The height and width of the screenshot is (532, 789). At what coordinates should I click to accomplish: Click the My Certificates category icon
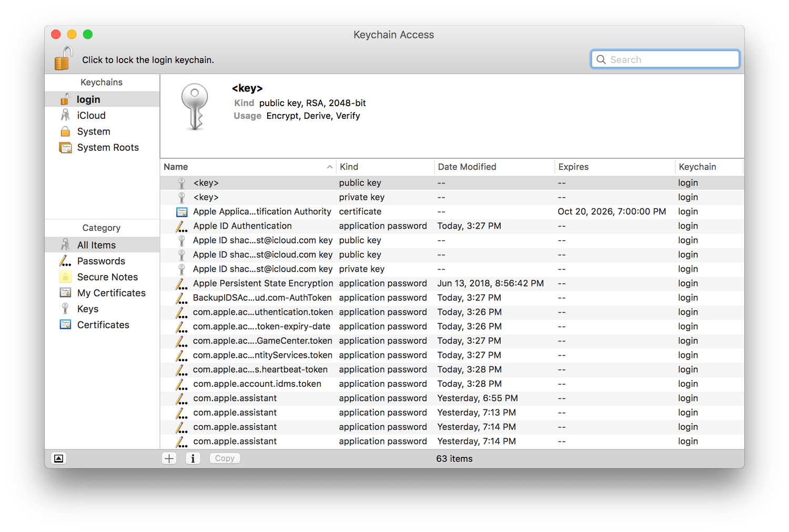coord(65,293)
